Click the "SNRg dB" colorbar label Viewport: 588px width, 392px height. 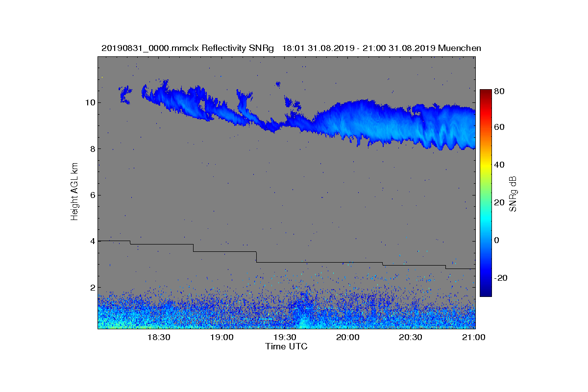tap(513, 195)
